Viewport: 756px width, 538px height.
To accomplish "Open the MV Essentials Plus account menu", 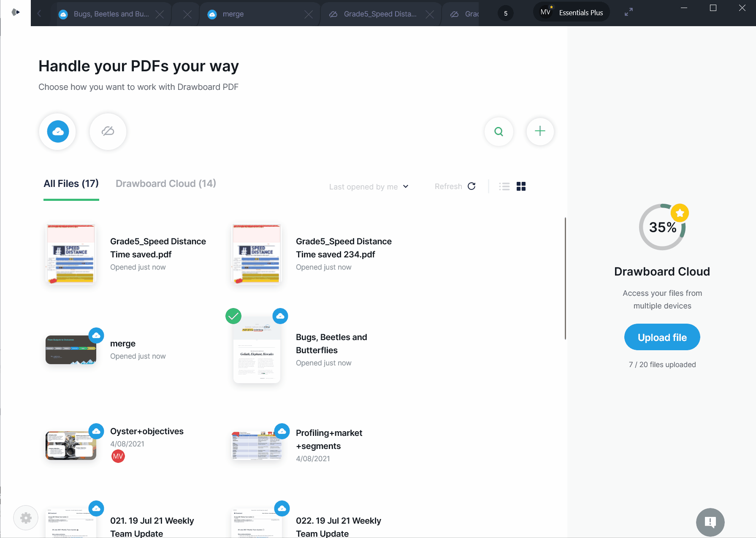I will click(572, 12).
